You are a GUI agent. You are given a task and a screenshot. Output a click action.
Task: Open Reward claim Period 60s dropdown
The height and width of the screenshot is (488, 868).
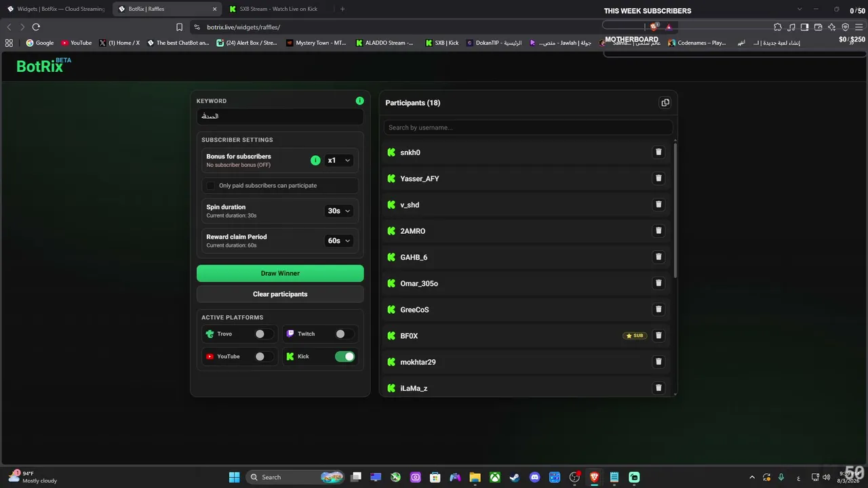[x=338, y=241]
